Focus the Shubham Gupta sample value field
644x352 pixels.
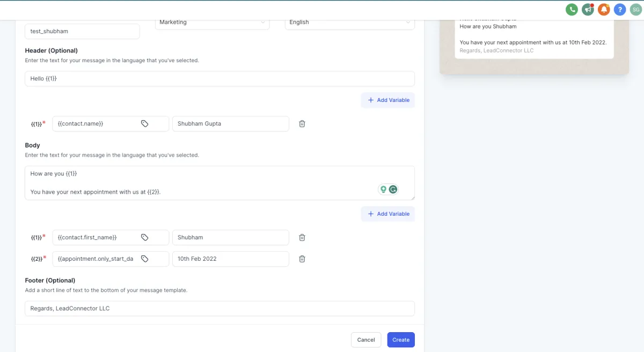tap(231, 123)
